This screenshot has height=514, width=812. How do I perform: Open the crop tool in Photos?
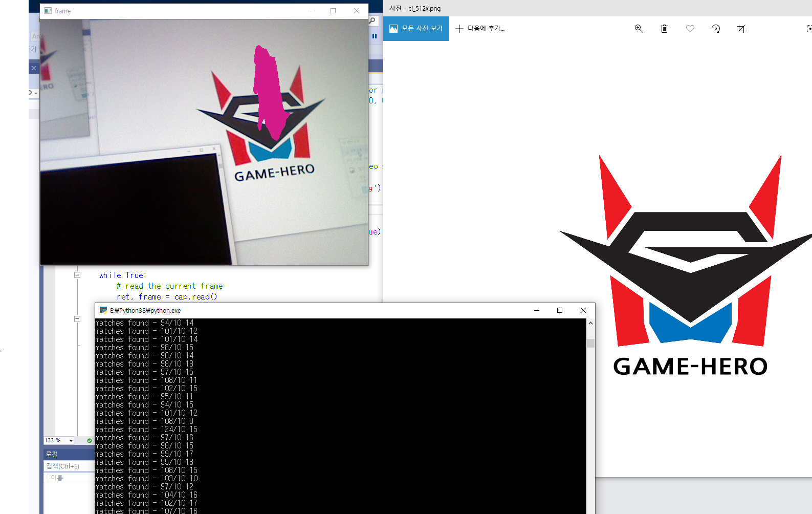741,29
